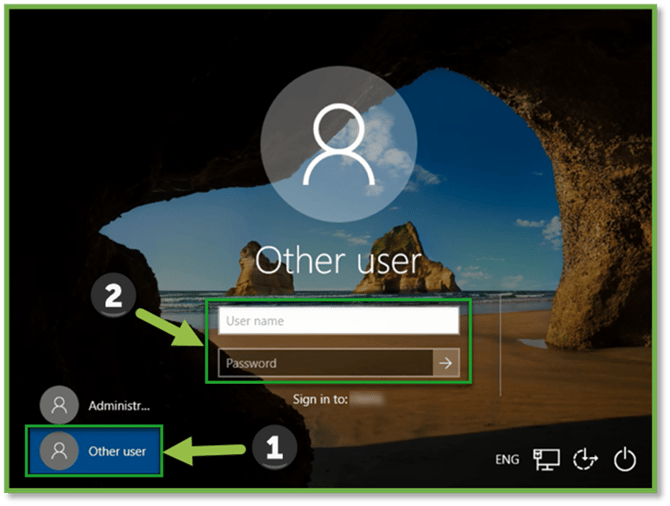This screenshot has height=506, width=670.
Task: Open the ENG input language switcher
Action: (x=507, y=460)
